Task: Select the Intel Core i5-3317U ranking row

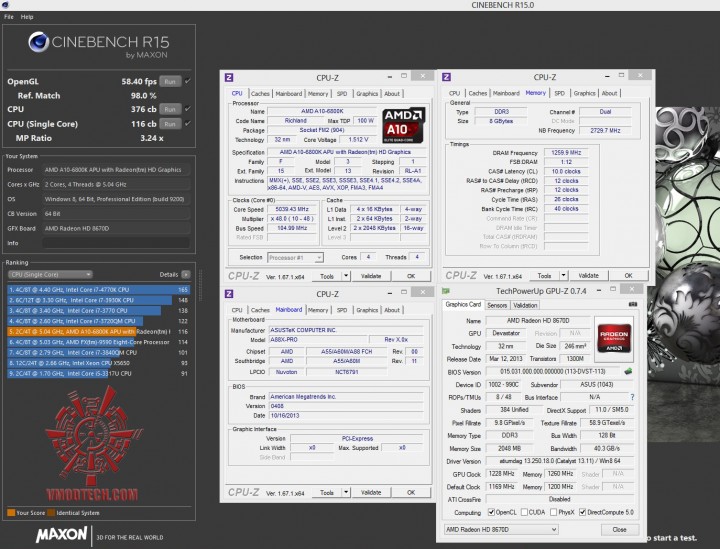Action: [x=99, y=374]
